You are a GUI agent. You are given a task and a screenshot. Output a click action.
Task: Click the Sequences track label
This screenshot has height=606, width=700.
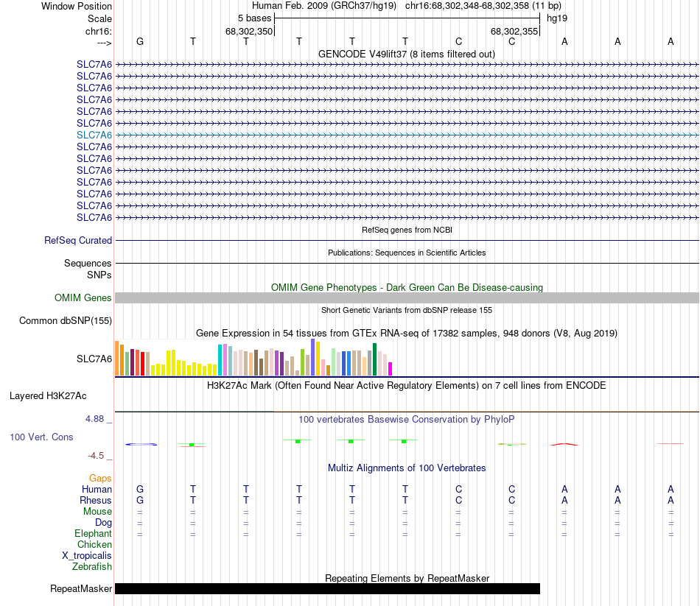click(x=88, y=264)
